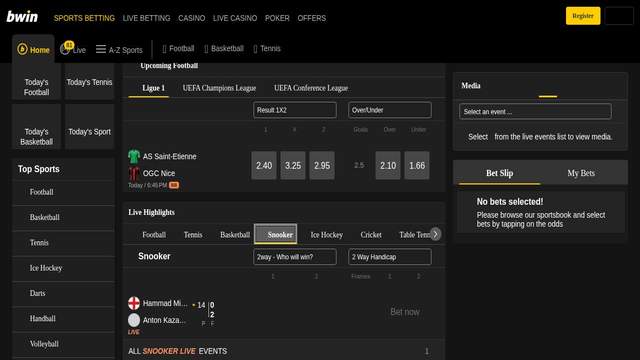This screenshot has width=640, height=360.
Task: Choose Volleyball in Top Sports list
Action: pos(64,344)
